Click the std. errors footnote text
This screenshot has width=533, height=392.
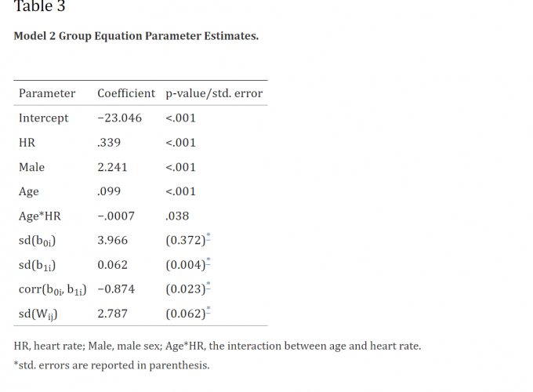coord(112,365)
